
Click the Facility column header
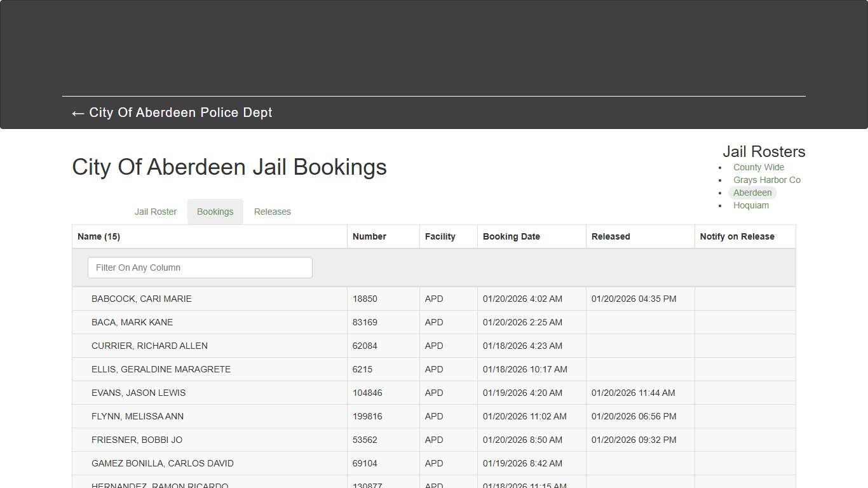440,236
